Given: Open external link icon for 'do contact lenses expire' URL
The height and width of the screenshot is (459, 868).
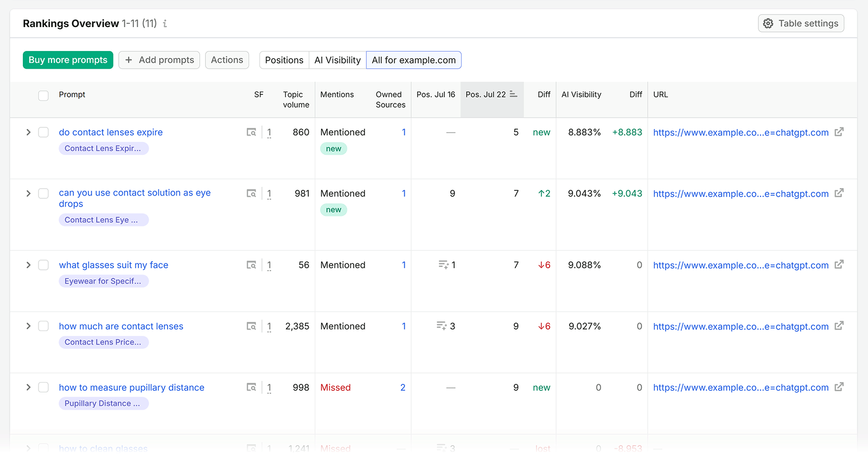Looking at the screenshot, I should [x=839, y=132].
